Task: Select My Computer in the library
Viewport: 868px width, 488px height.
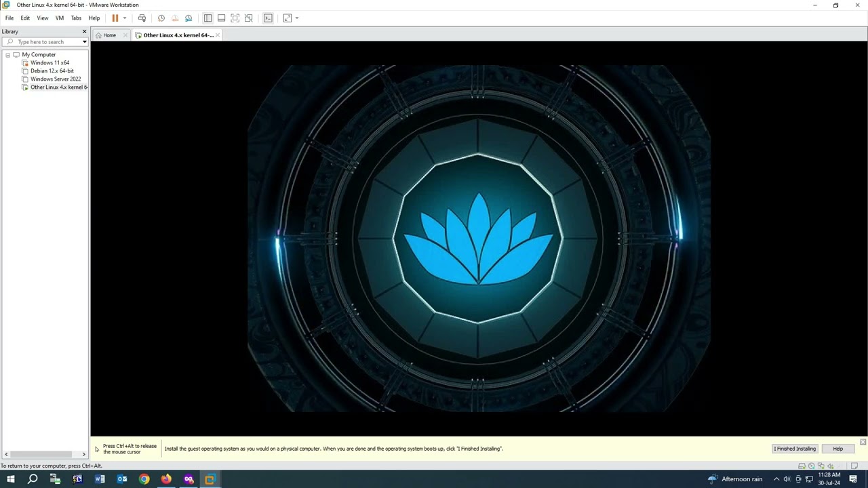Action: click(39, 55)
